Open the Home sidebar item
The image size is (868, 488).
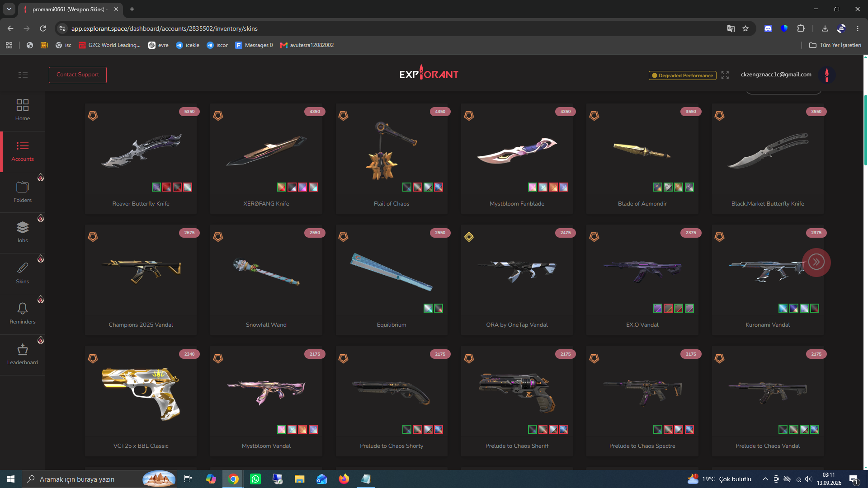point(23,110)
